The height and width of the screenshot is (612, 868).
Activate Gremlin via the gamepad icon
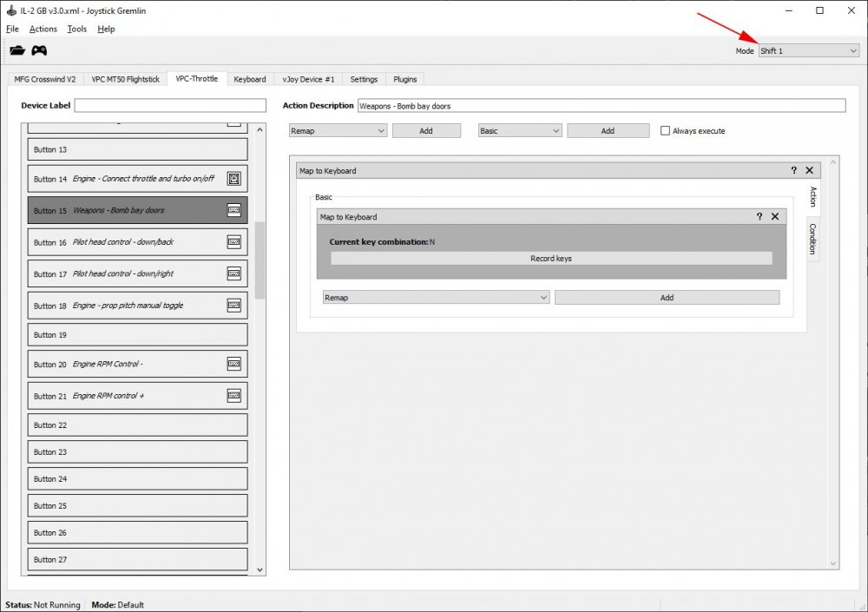click(x=39, y=50)
